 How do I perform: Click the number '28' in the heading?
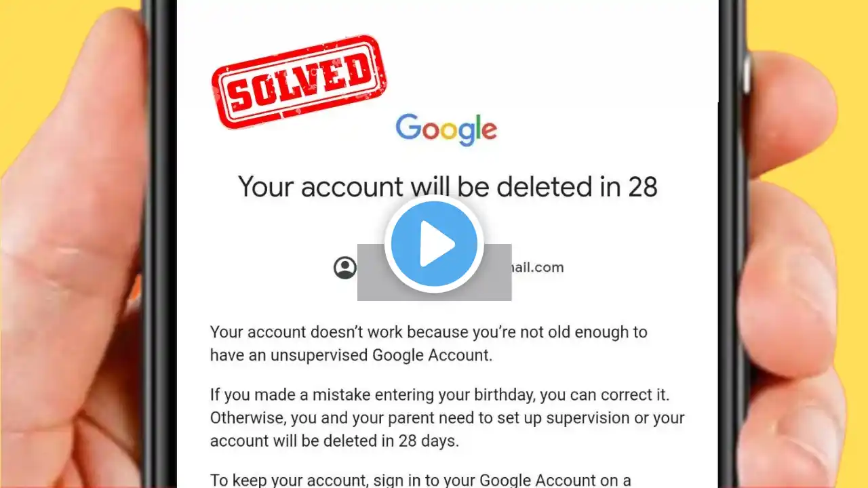coord(642,187)
